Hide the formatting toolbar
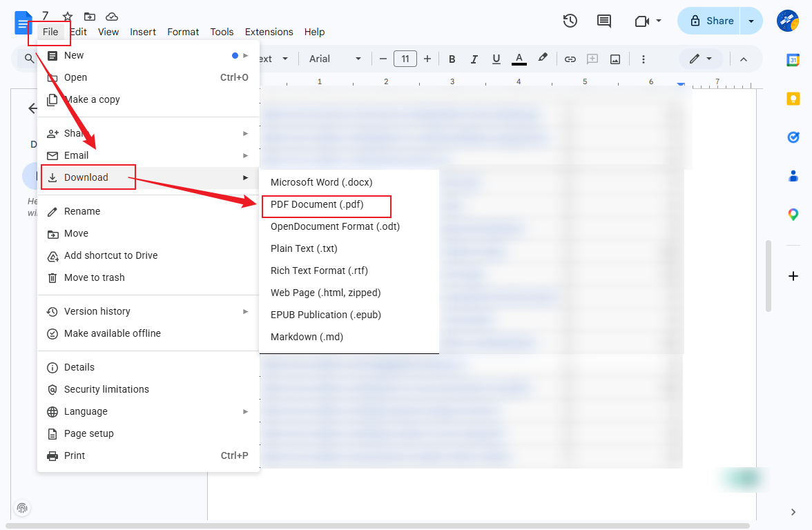812x530 pixels. pos(744,59)
